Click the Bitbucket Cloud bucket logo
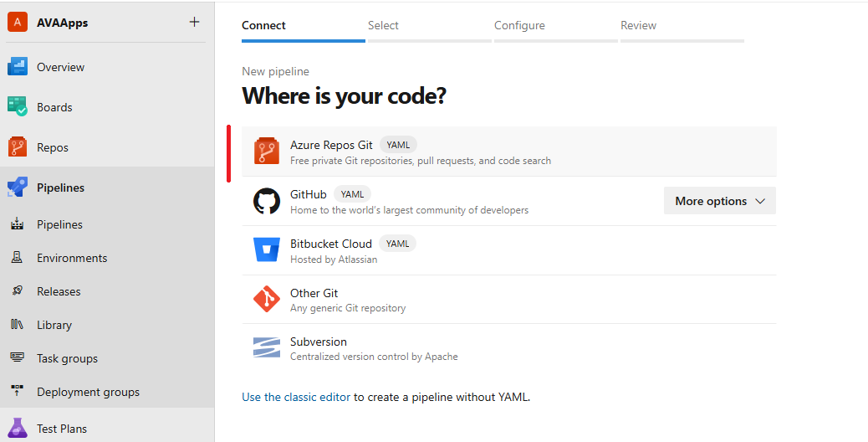This screenshot has width=868, height=442. point(267,249)
